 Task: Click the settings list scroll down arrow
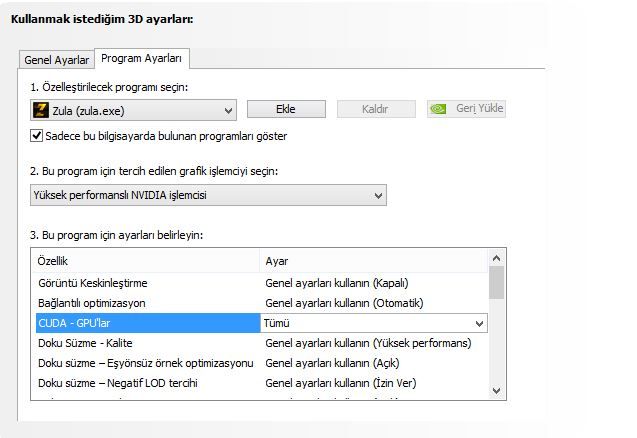497,389
